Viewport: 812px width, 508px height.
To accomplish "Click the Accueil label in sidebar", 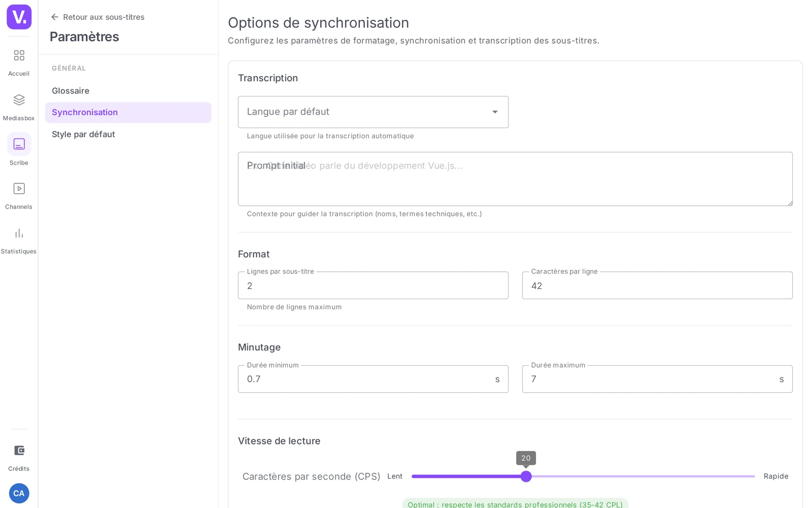I will [x=19, y=74].
